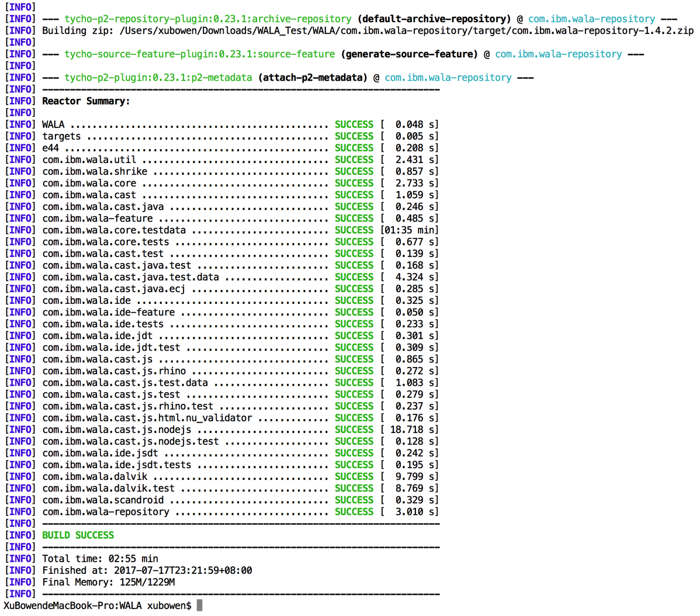Click the "tycho-source-feature-plugin:0.23.1:source-feature" text
This screenshot has width=700, height=616.
200,54
